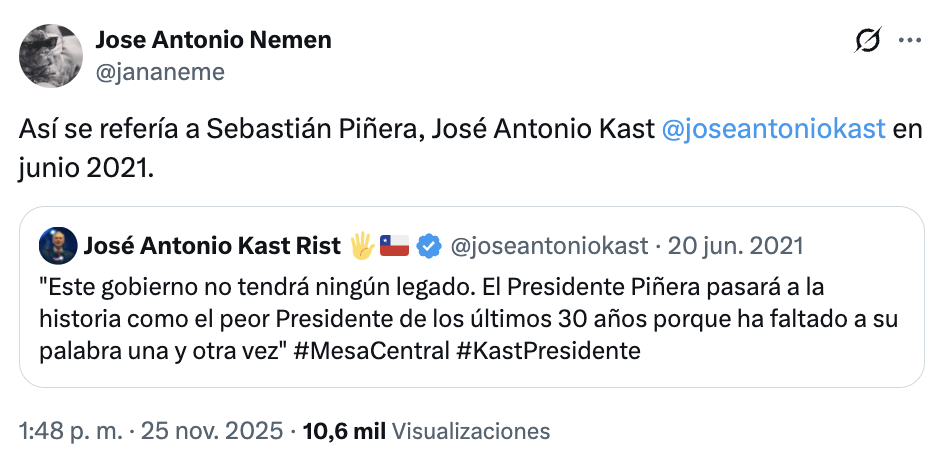Open the three-dot more options menu
The height and width of the screenshot is (462, 942).
910,41
